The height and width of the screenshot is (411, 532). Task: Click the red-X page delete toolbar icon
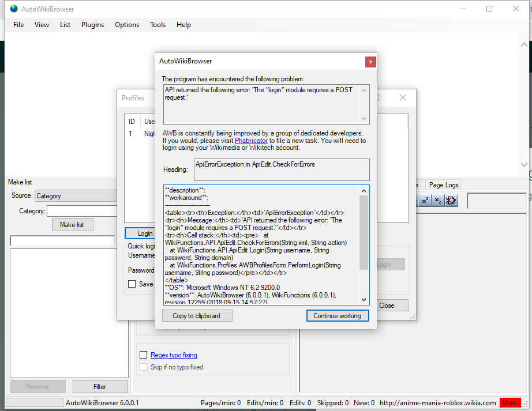point(451,200)
